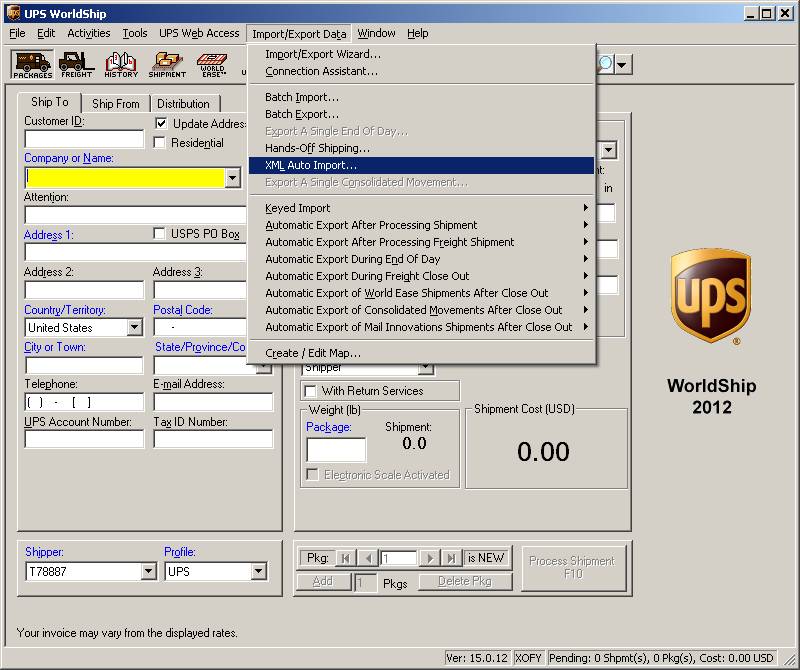
Task: Expand Keyed Import submenu
Action: click(421, 208)
